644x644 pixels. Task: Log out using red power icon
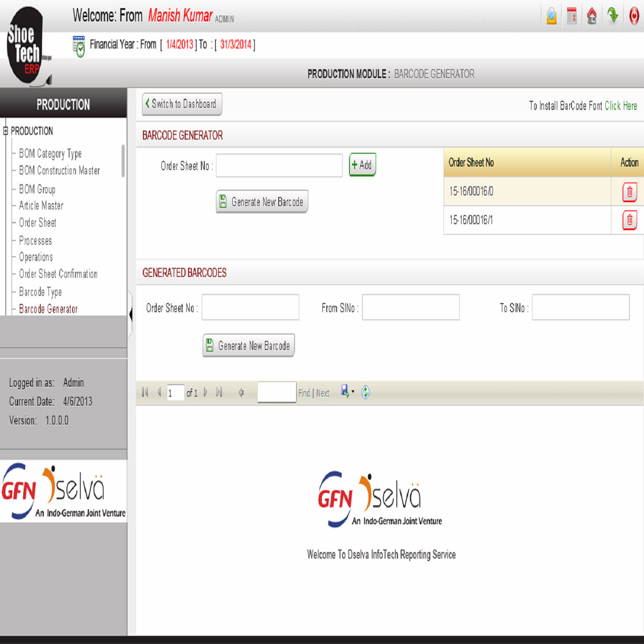pyautogui.click(x=634, y=16)
